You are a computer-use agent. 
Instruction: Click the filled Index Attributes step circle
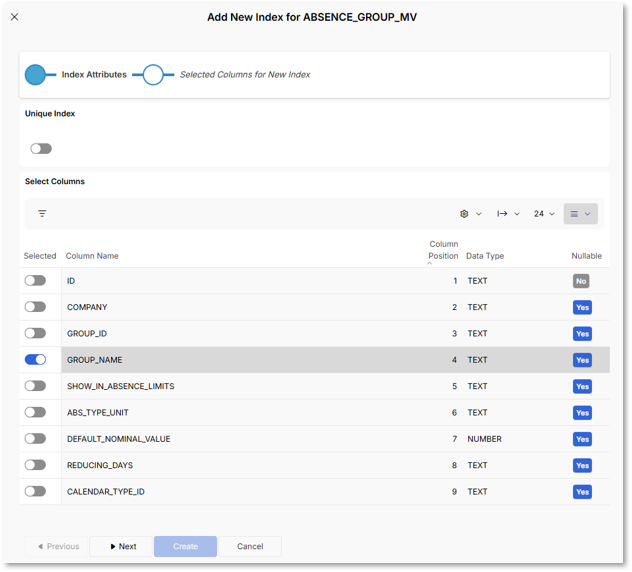point(35,75)
